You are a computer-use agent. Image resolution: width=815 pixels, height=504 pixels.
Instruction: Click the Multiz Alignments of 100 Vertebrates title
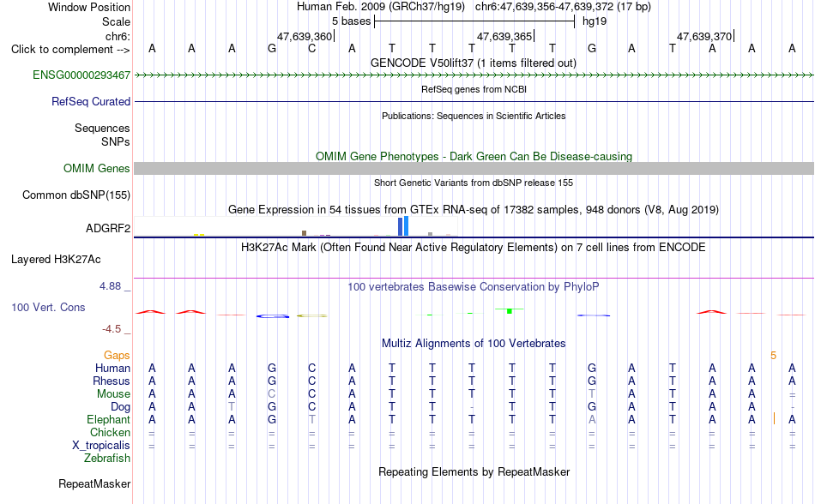click(x=474, y=343)
